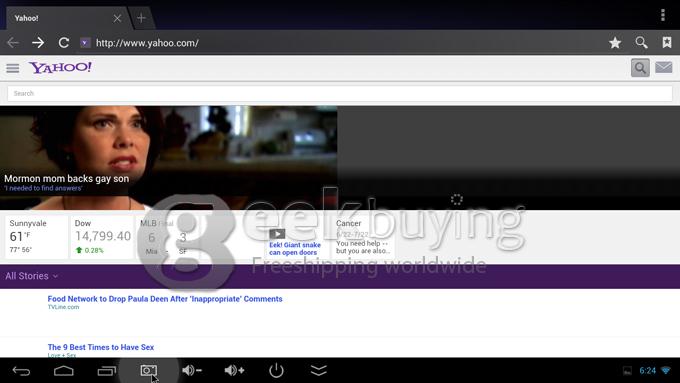Click the lead story image of woman

tap(168, 158)
